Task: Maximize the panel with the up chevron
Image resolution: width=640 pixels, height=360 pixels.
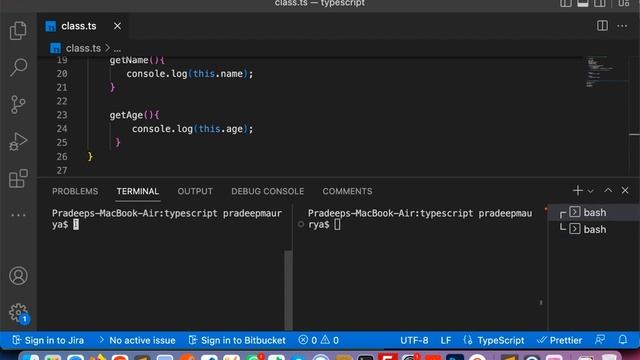Action: [608, 191]
